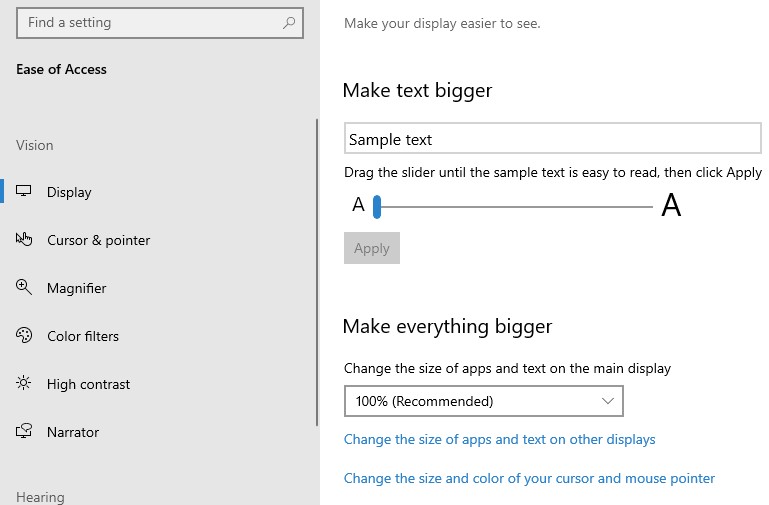769x505 pixels.
Task: Click the large A at slider end
Action: pos(671,206)
